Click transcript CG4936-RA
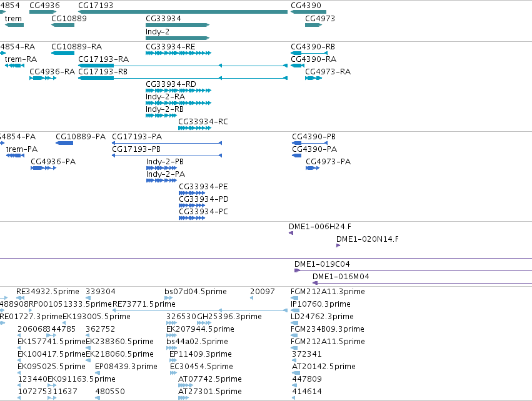The width and height of the screenshot is (532, 401). point(43,78)
